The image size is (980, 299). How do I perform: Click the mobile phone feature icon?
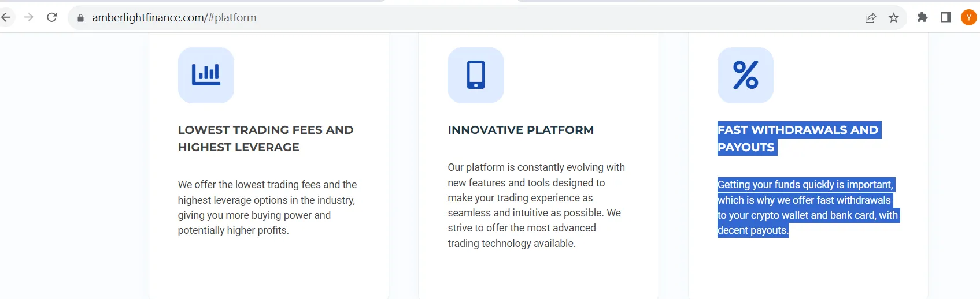(476, 75)
